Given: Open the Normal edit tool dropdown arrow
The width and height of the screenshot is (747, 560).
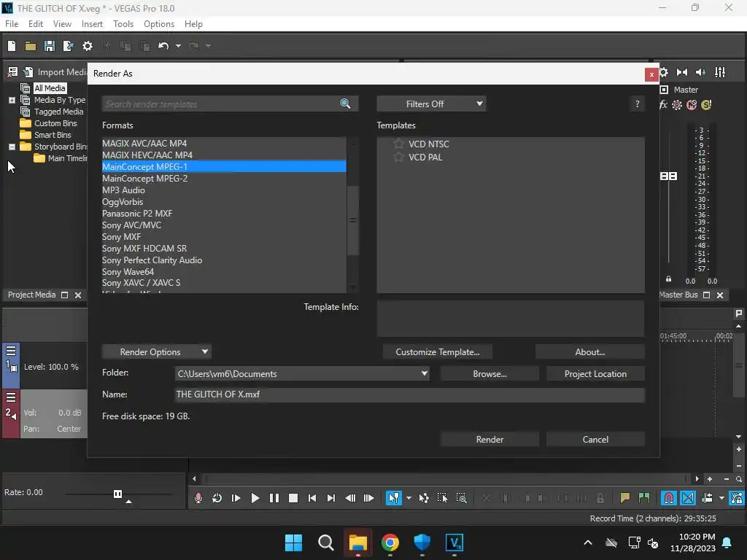Looking at the screenshot, I should [x=409, y=498].
